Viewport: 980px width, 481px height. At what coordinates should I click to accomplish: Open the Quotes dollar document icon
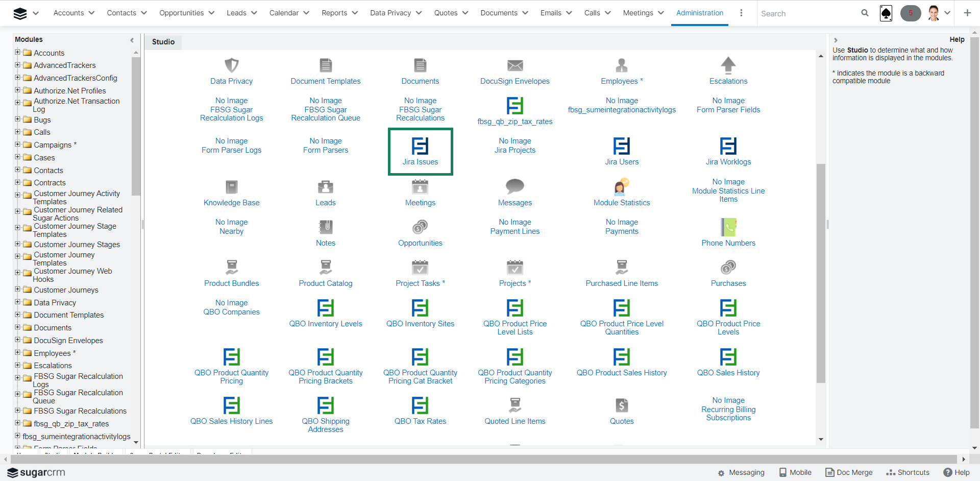[x=621, y=405]
